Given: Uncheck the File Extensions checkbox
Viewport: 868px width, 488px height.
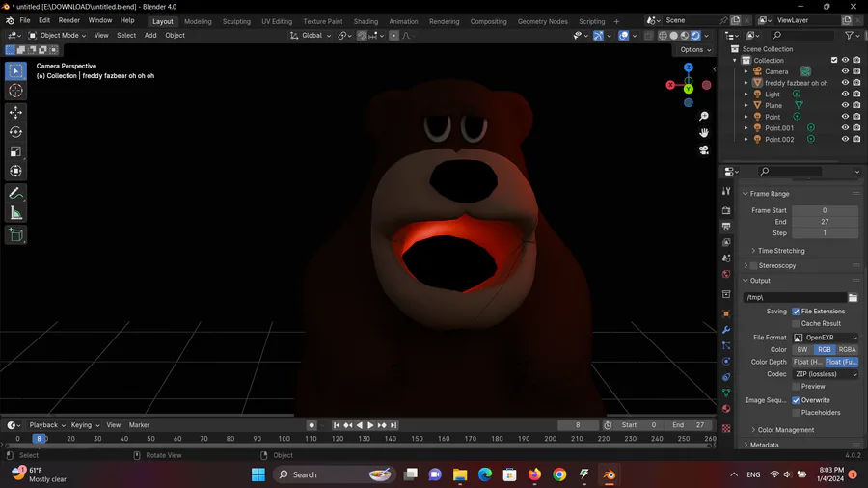Looking at the screenshot, I should [x=796, y=312].
